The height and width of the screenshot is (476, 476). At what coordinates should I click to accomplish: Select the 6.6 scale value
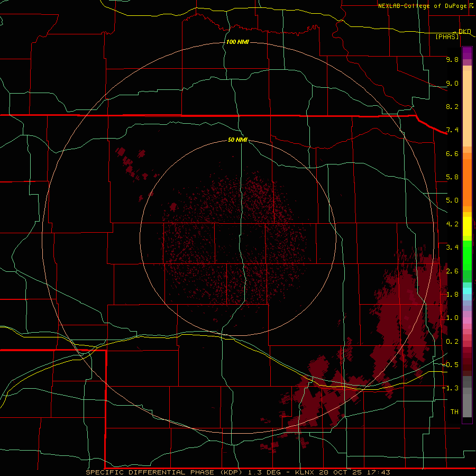[x=452, y=153]
